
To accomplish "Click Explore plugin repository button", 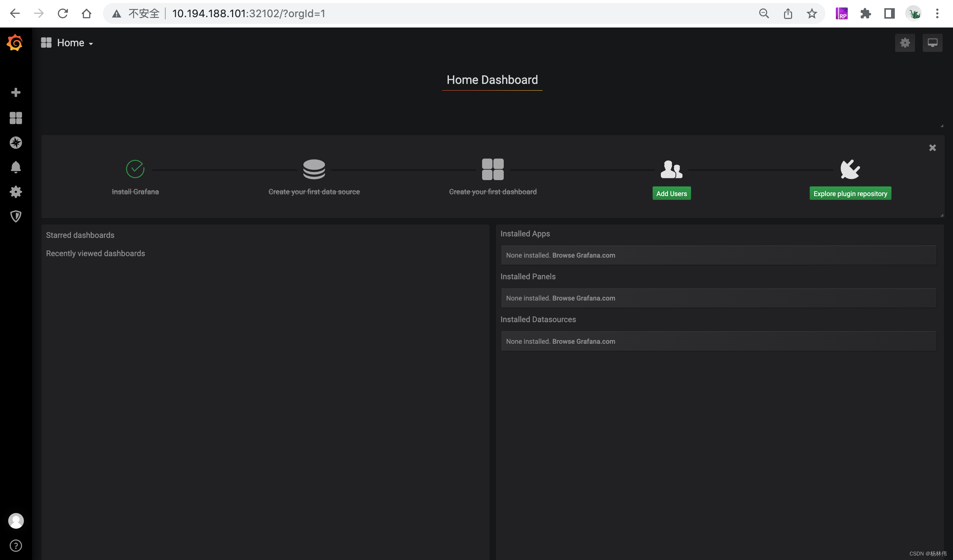I will coord(850,194).
